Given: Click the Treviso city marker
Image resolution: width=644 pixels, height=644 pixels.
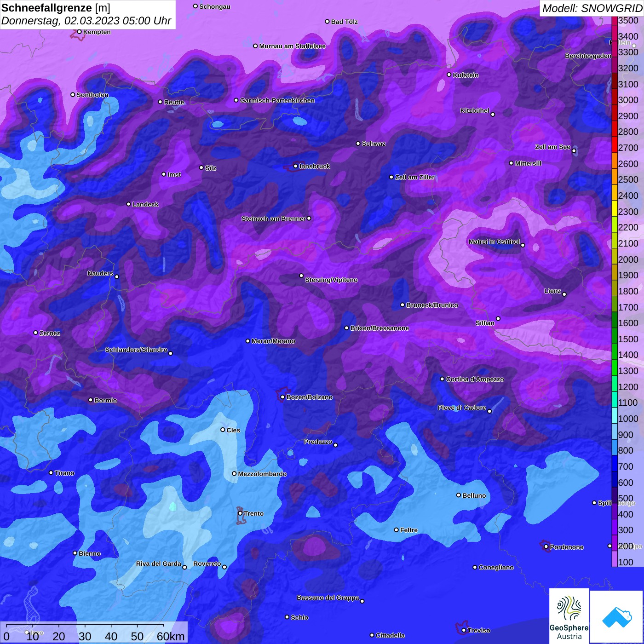Looking at the screenshot, I should coord(464,630).
